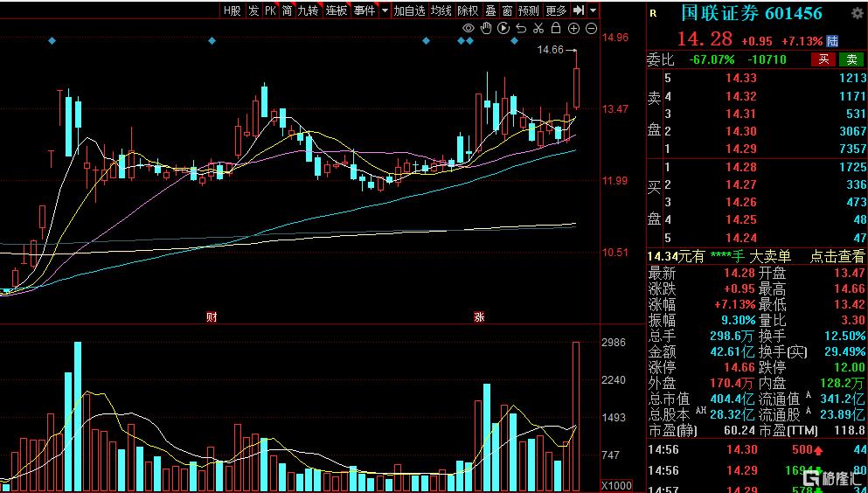Screen dimensions: 868x493
Task: Click the 金额 value 42.61亿
Action: point(733,351)
